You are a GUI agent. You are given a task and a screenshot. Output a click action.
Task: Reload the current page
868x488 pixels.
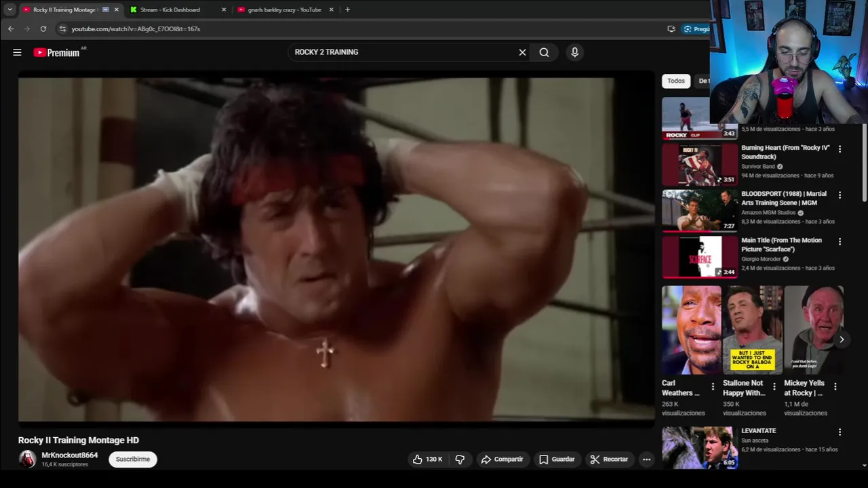[43, 29]
